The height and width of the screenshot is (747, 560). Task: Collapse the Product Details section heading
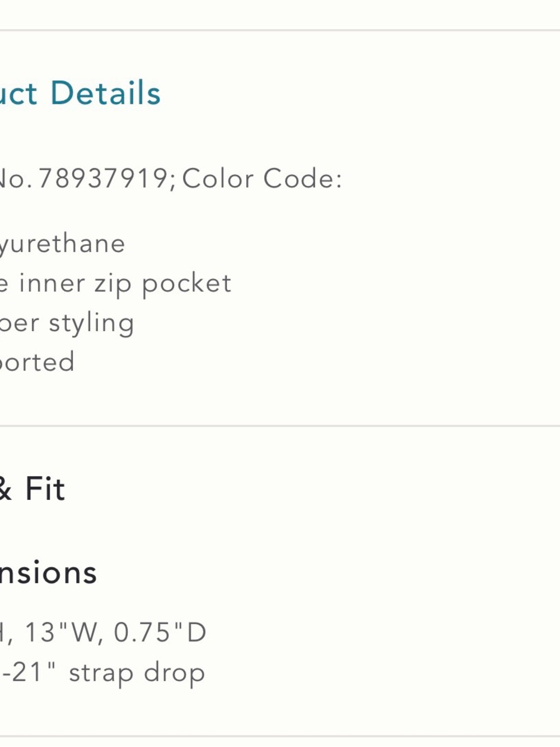point(80,93)
